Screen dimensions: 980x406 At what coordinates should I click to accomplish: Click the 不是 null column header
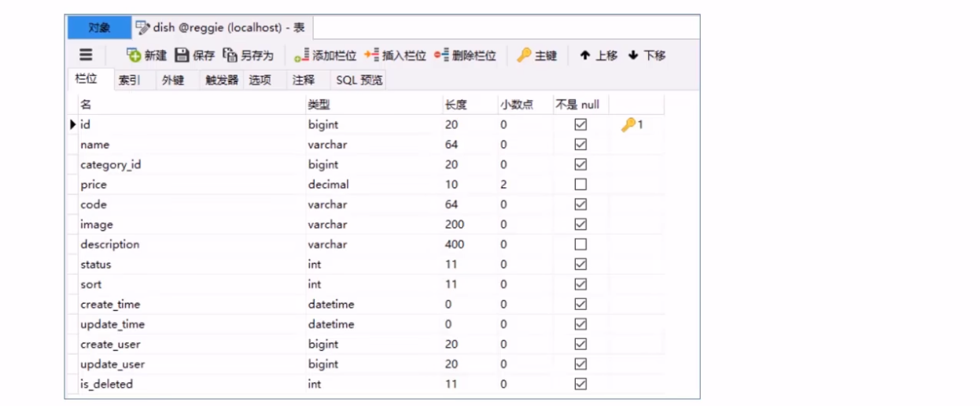pos(580,105)
